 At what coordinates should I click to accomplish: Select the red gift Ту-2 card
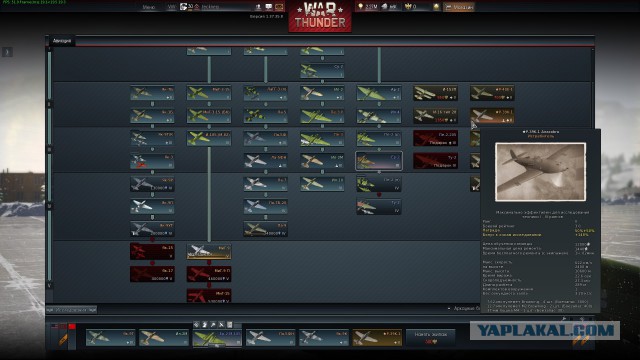[436, 161]
